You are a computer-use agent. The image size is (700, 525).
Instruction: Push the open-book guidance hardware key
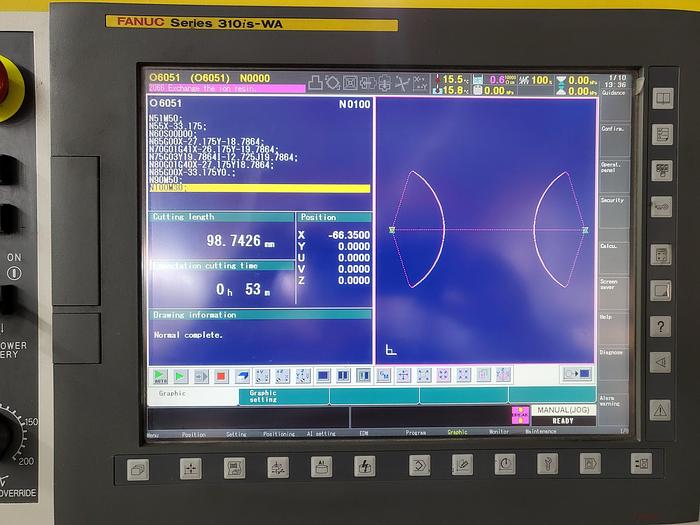pyautogui.click(x=662, y=98)
